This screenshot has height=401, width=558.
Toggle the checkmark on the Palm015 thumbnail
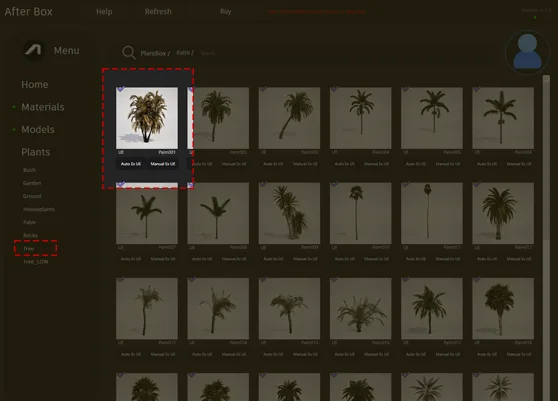tap(263, 280)
